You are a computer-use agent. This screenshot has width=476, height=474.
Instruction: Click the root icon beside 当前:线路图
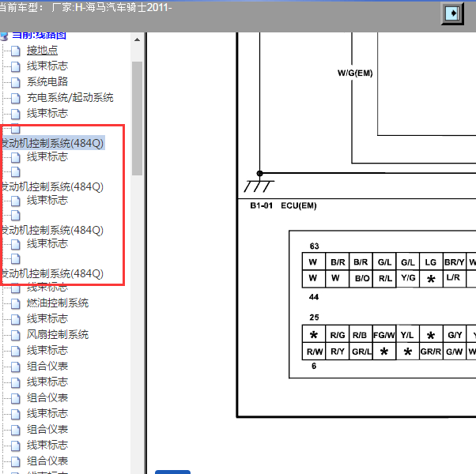[x=4, y=36]
